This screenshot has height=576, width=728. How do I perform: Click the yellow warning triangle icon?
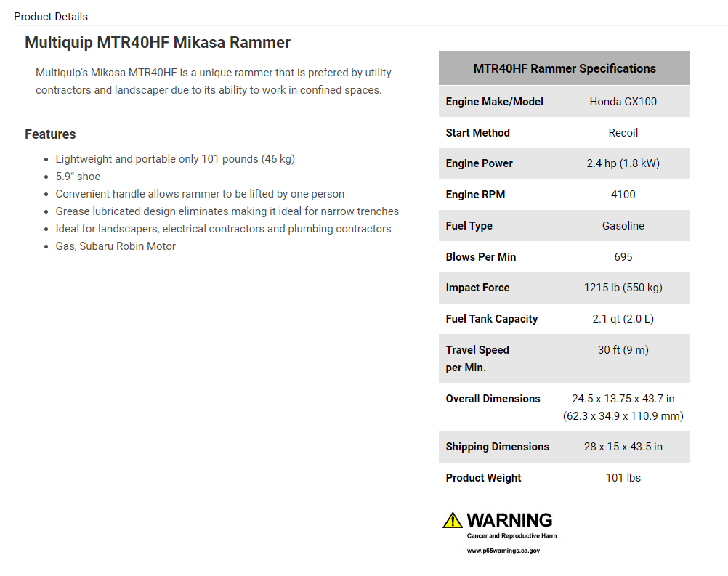452,521
